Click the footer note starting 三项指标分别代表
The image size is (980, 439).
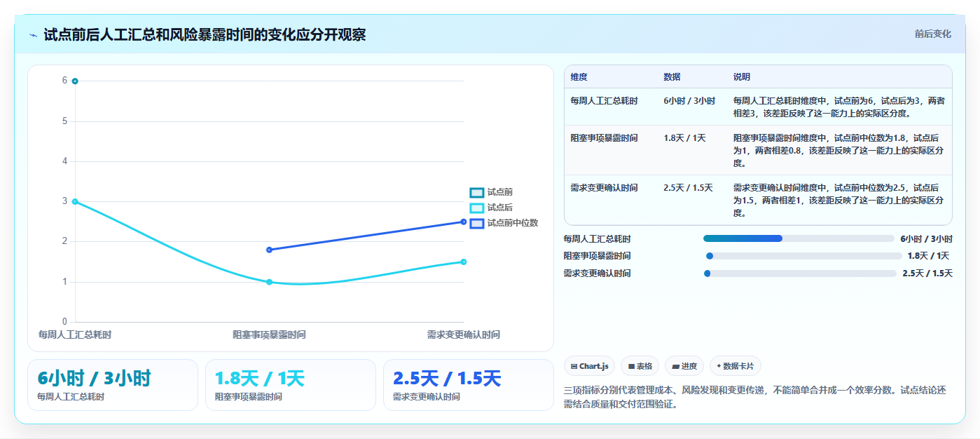tap(755, 397)
